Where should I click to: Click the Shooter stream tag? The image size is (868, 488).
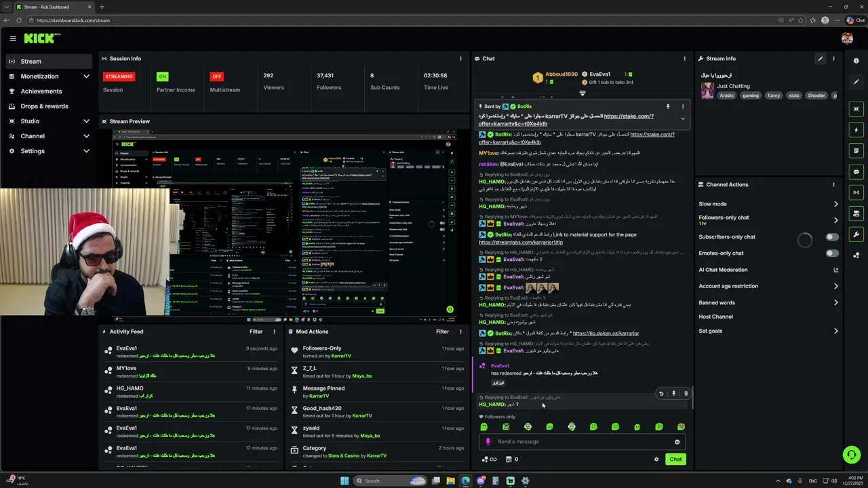coord(816,96)
